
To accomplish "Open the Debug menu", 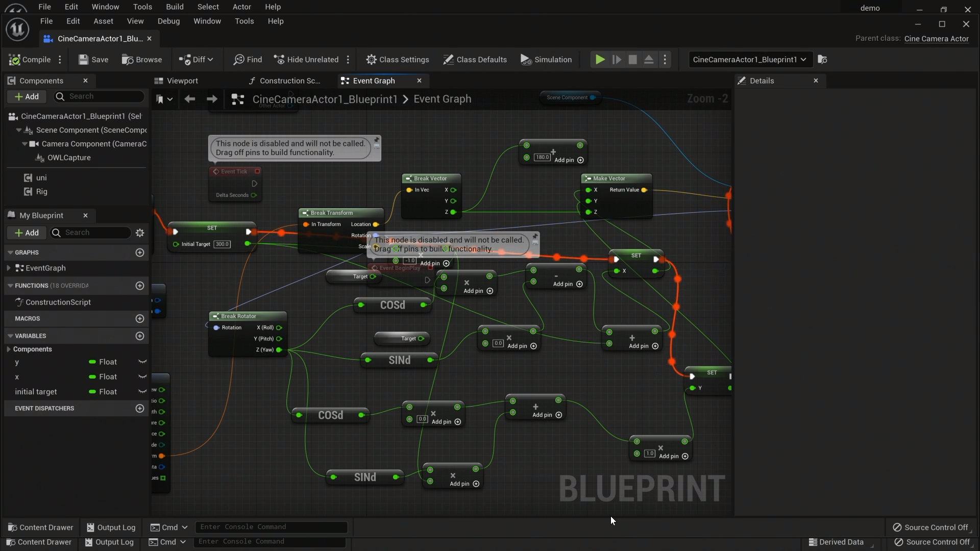I will 168,21.
